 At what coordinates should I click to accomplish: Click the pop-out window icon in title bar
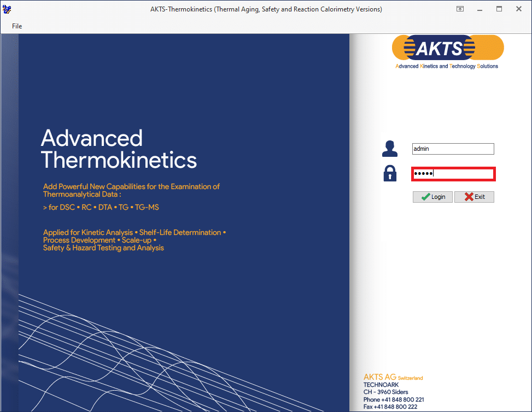tap(460, 9)
